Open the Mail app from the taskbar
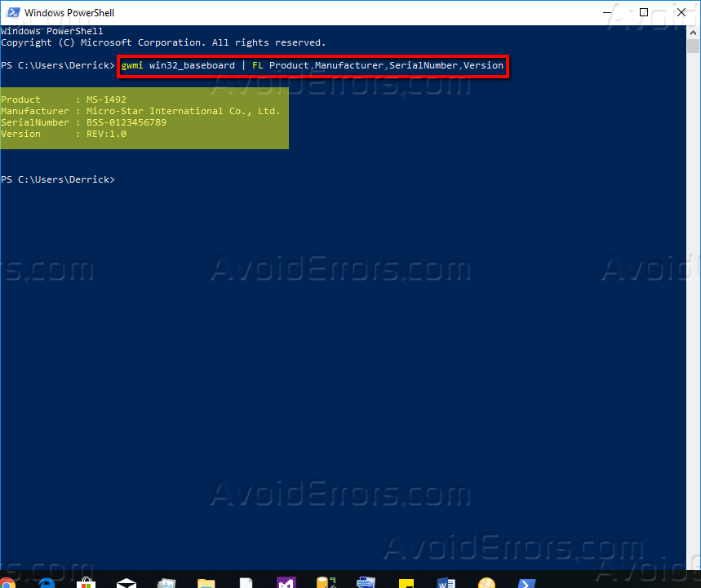This screenshot has height=588, width=701. click(126, 581)
